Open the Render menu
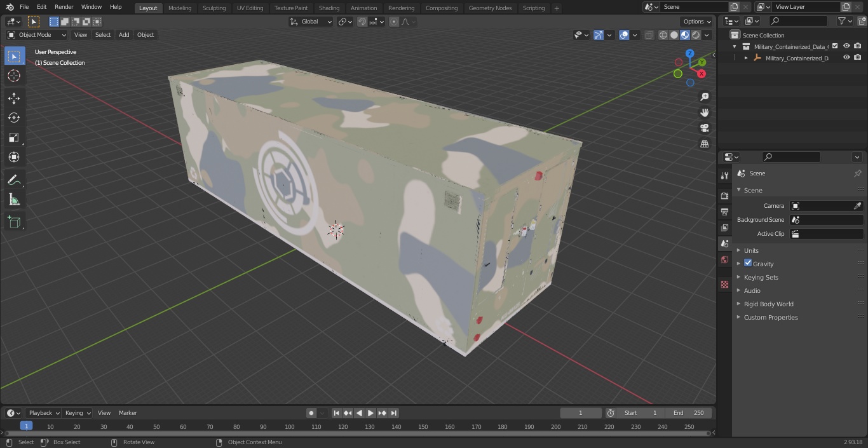 click(64, 7)
